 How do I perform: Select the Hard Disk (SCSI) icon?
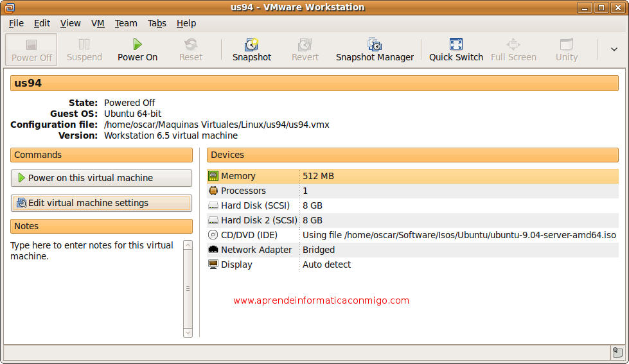point(213,205)
